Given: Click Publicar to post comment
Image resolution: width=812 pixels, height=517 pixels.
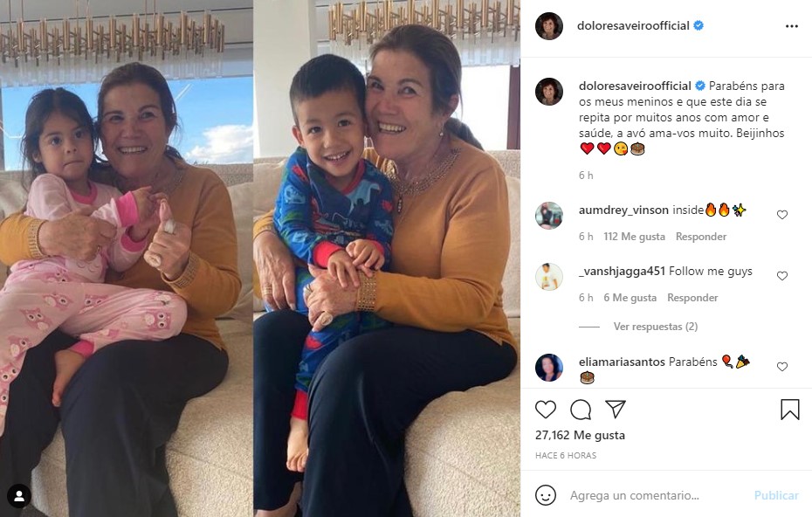Looking at the screenshot, I should click(776, 495).
